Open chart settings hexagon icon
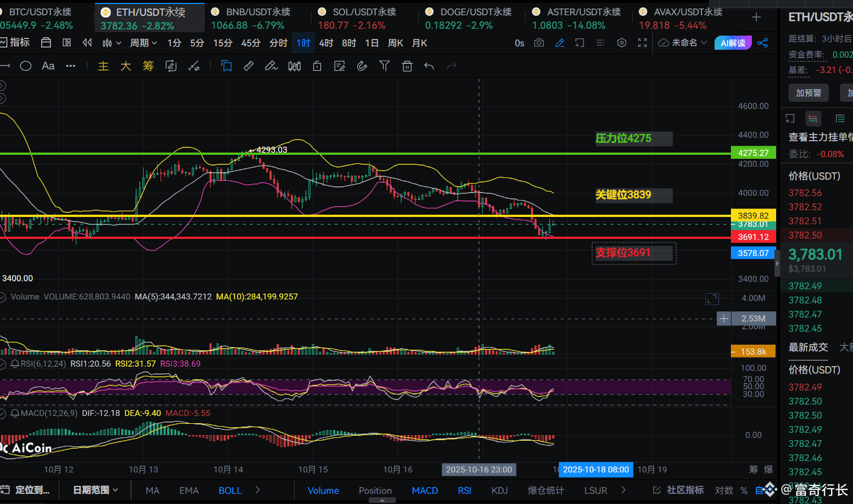Image resolution: width=853 pixels, height=504 pixels. coord(622,43)
